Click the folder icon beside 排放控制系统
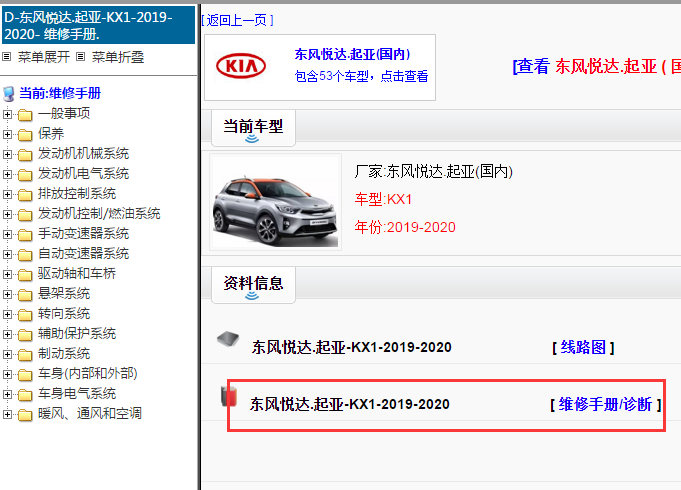This screenshot has height=490, width=681. click(25, 195)
